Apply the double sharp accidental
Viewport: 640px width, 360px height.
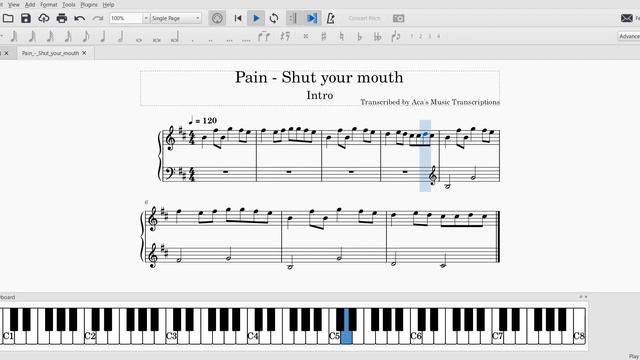point(306,36)
